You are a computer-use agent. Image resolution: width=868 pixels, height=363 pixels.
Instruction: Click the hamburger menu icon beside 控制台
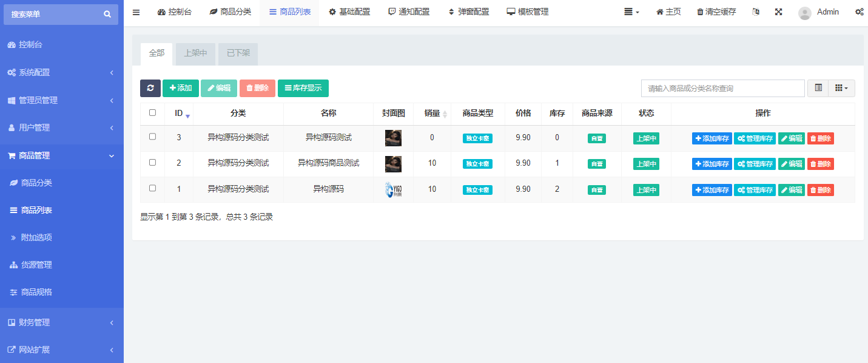point(136,11)
